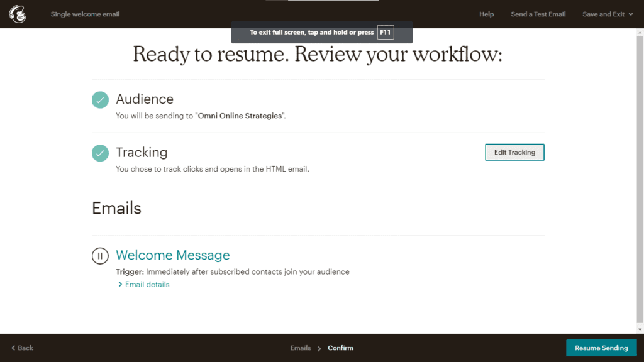
Task: Go back using the Back button
Action: (x=22, y=348)
